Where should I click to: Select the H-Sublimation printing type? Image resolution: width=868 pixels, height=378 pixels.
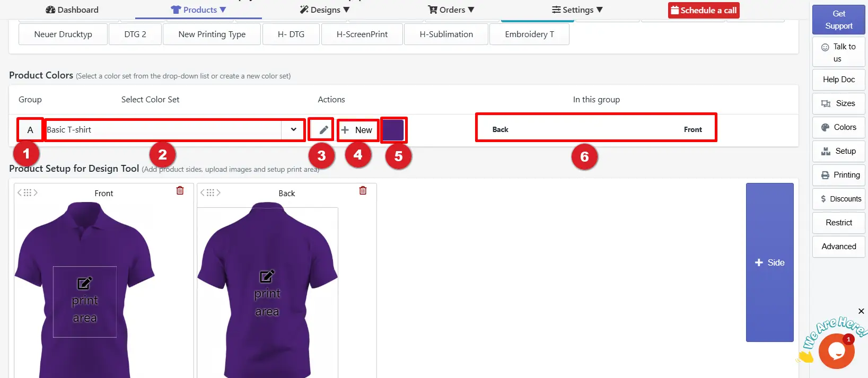tap(446, 34)
